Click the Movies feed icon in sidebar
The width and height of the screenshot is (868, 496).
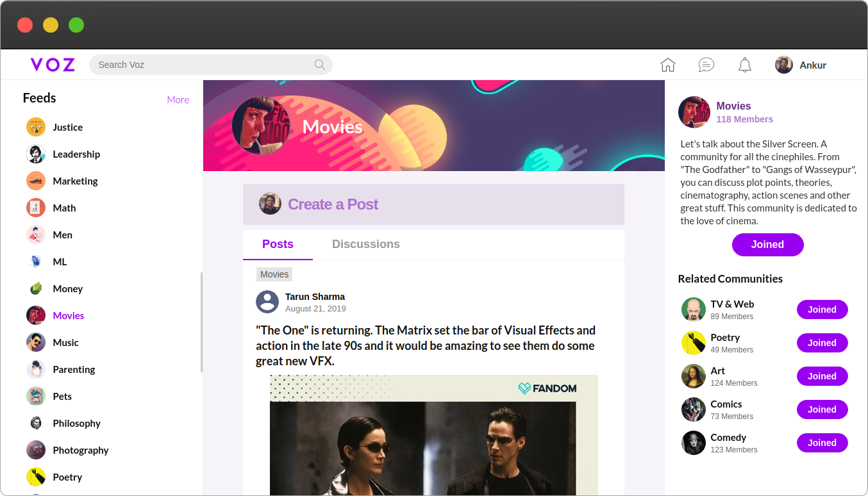36,315
